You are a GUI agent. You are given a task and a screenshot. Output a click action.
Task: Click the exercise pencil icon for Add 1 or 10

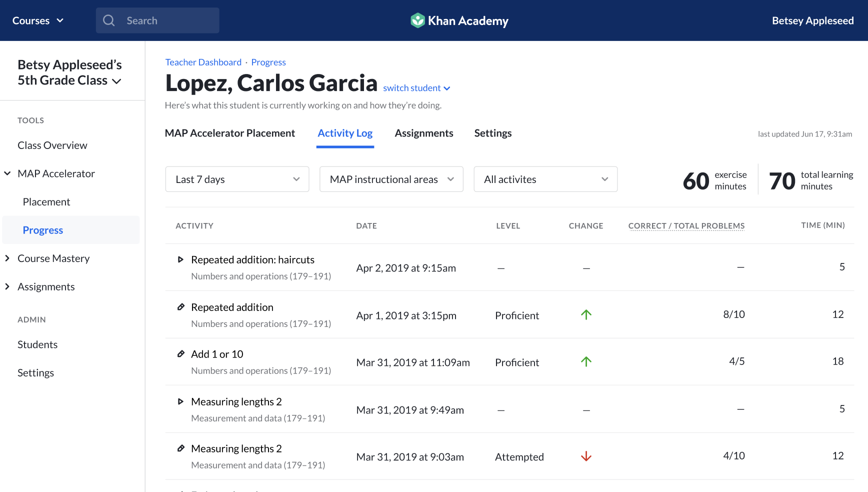coord(181,354)
